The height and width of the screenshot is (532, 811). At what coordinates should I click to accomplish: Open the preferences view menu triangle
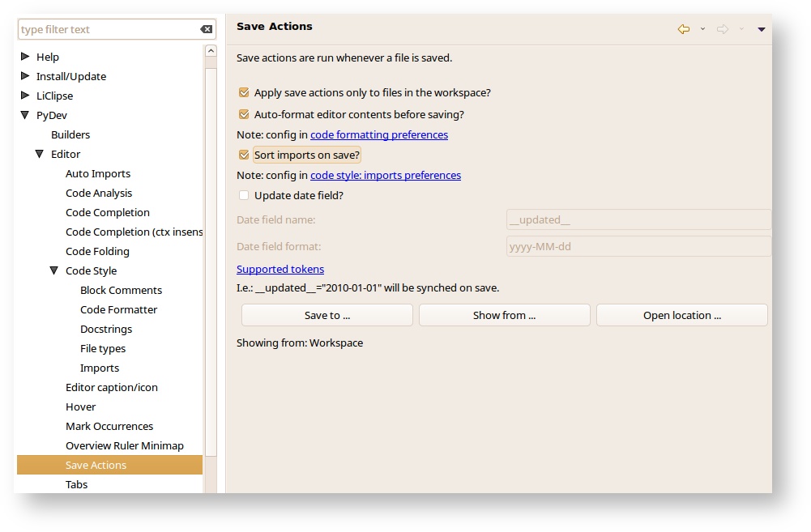(762, 29)
